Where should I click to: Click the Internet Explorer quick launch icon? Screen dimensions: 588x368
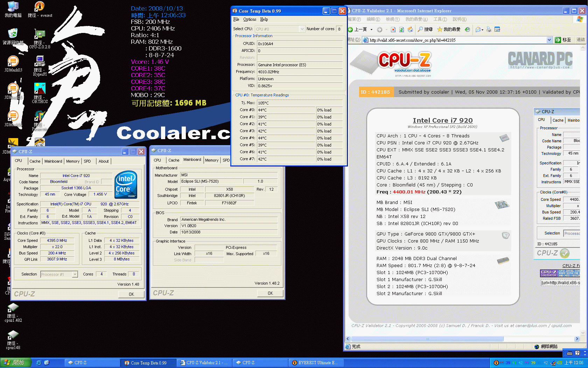(38, 363)
